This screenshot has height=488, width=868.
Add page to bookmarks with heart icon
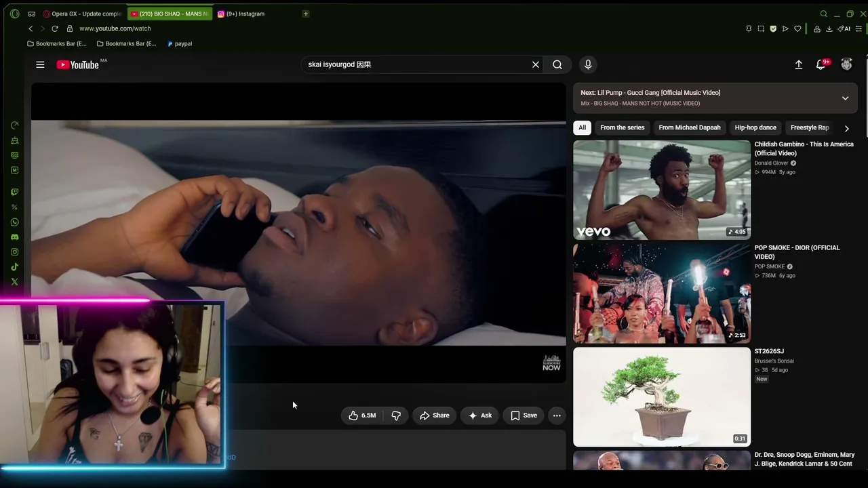pos(798,28)
